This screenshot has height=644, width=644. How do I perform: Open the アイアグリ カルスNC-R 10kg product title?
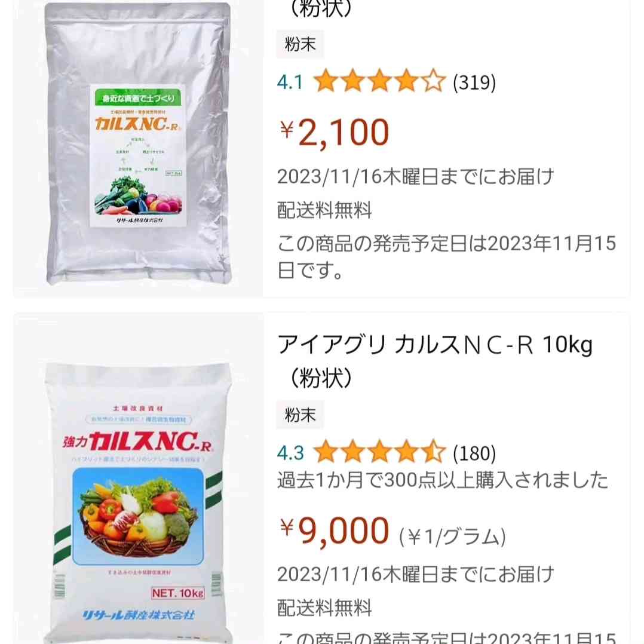pos(435,361)
